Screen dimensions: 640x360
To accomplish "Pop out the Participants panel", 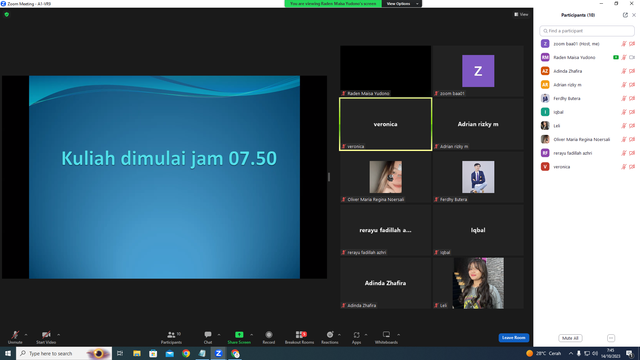I will click(625, 15).
